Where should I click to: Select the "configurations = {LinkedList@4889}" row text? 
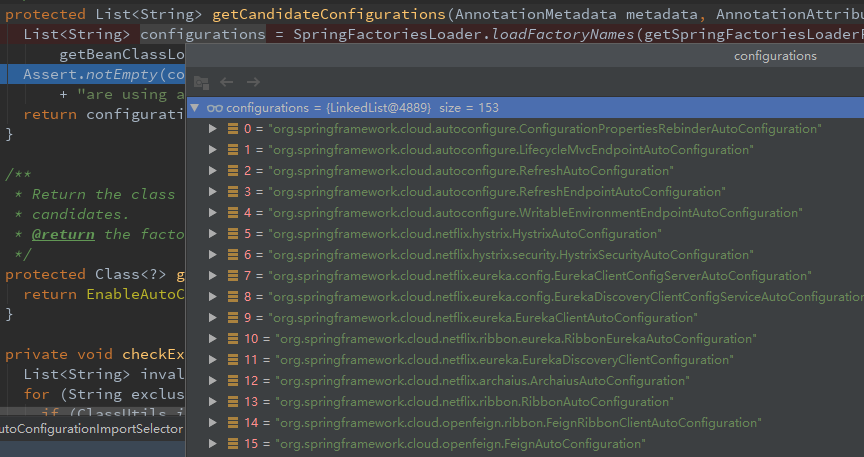click(329, 107)
